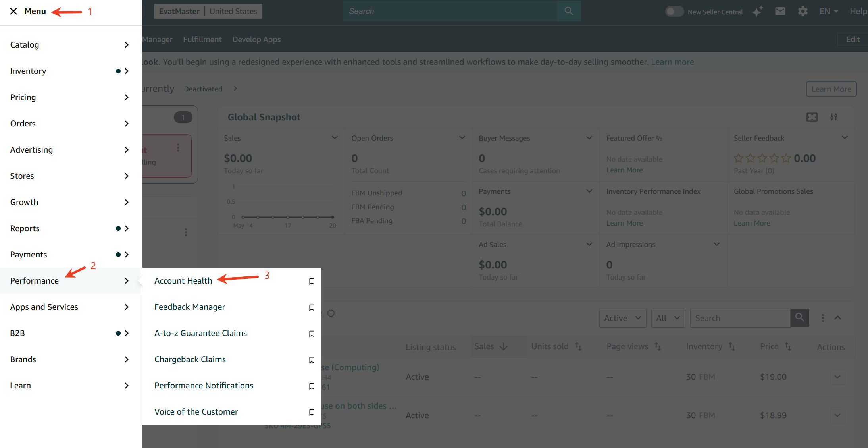Expand the Seller Feedback card dropdown

[x=845, y=137]
